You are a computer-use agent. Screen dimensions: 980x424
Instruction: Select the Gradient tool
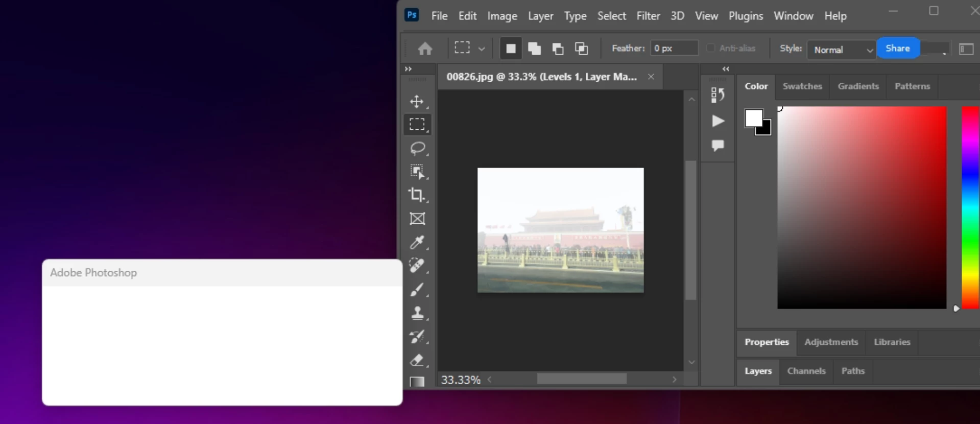[x=417, y=382]
